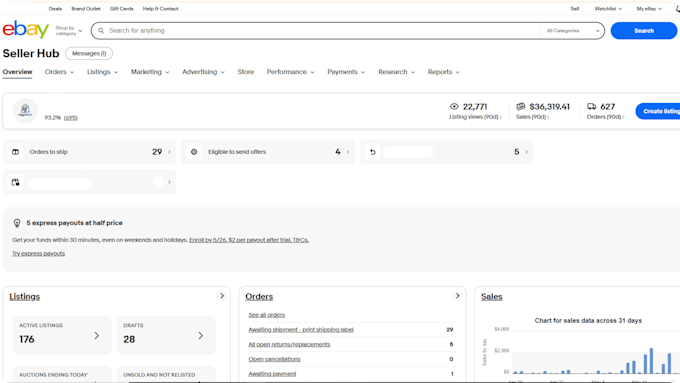Expand the Payments menu
Image resolution: width=680 pixels, height=383 pixels.
(346, 72)
